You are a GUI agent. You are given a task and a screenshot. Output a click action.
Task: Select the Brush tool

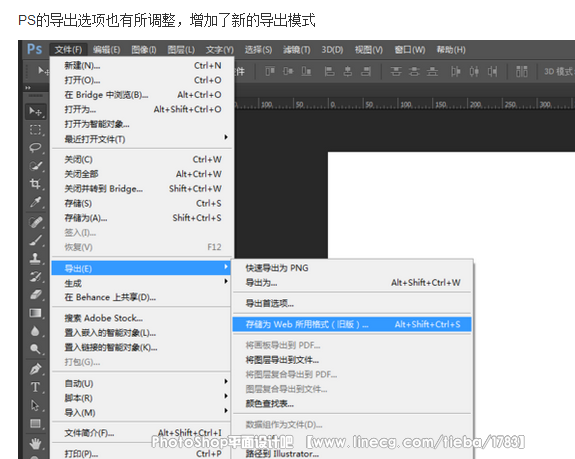point(35,240)
